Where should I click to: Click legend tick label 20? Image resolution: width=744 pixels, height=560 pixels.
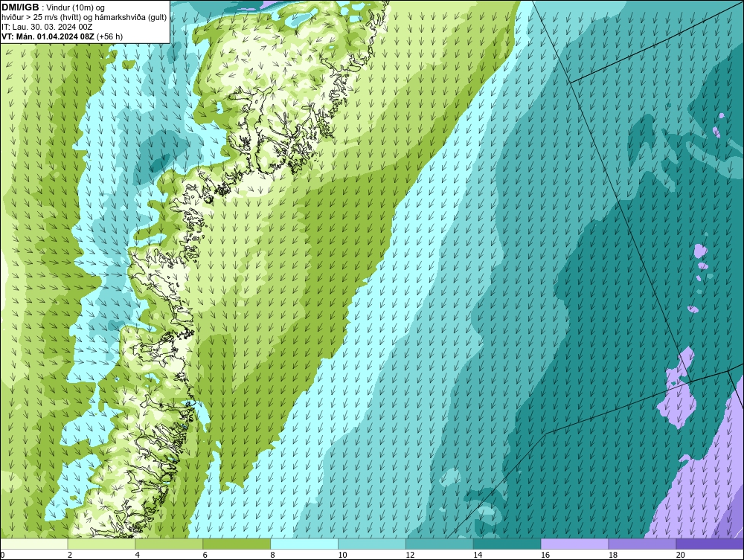[681, 555]
